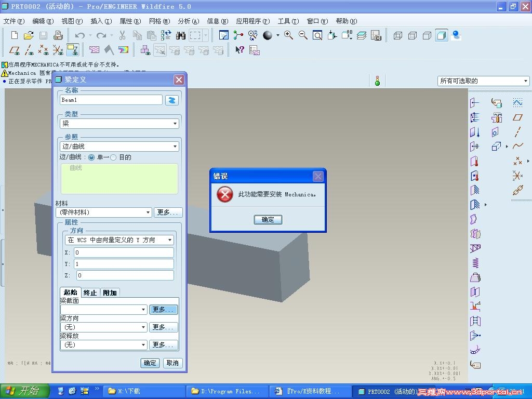
Task: Click the Zoom Out magnifier icon
Action: [303, 35]
